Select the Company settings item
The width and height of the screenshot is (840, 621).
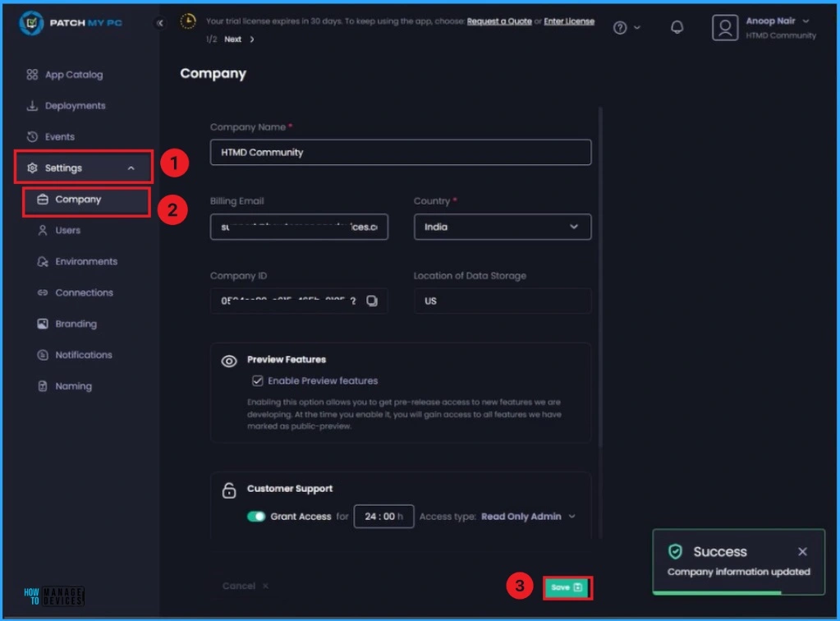86,201
